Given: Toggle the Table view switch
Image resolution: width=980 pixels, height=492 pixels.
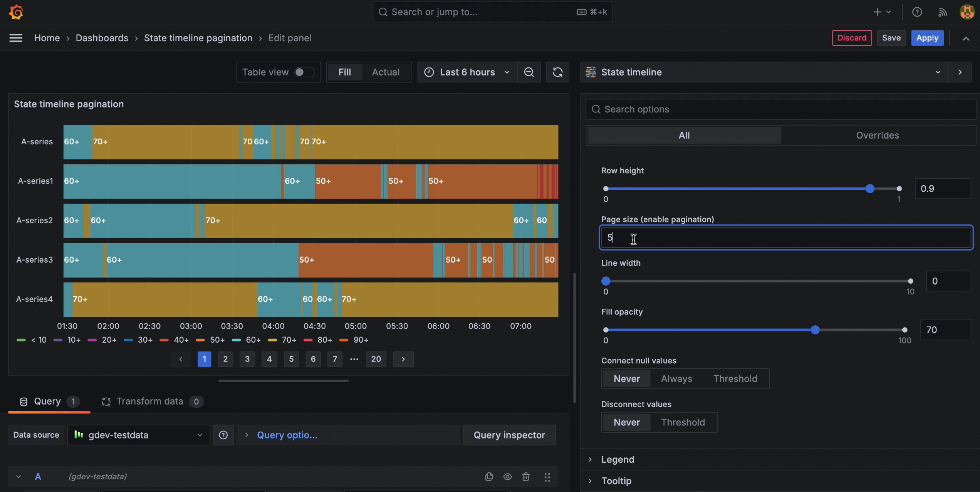Looking at the screenshot, I should 304,72.
